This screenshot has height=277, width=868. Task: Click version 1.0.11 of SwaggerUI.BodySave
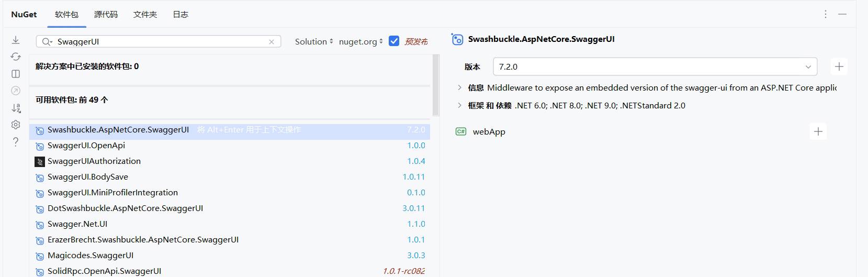pos(414,177)
